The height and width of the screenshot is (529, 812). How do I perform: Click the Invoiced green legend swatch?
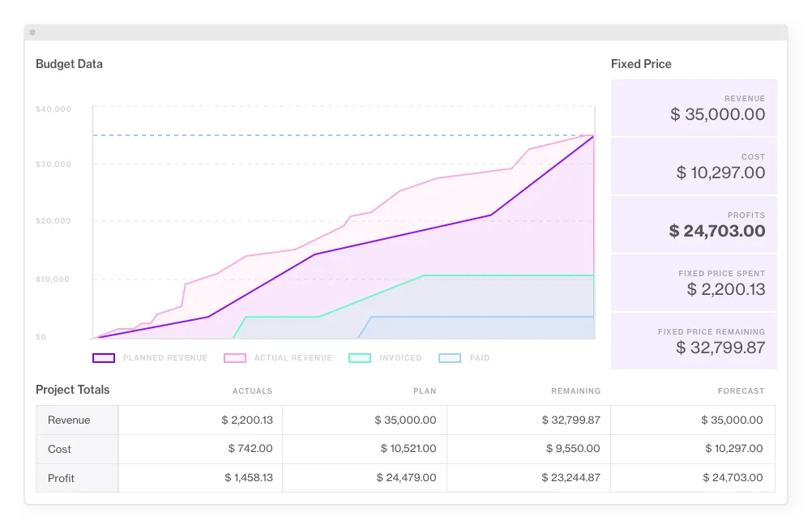[360, 358]
